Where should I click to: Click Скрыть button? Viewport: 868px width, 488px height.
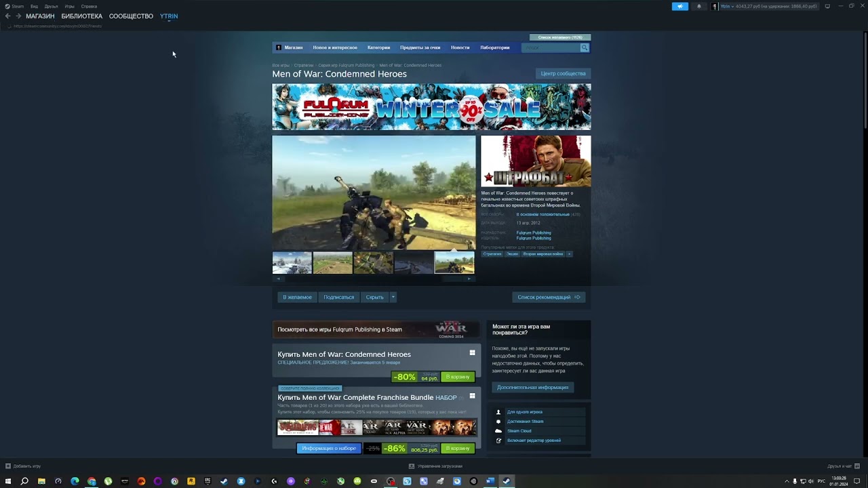[x=374, y=297]
